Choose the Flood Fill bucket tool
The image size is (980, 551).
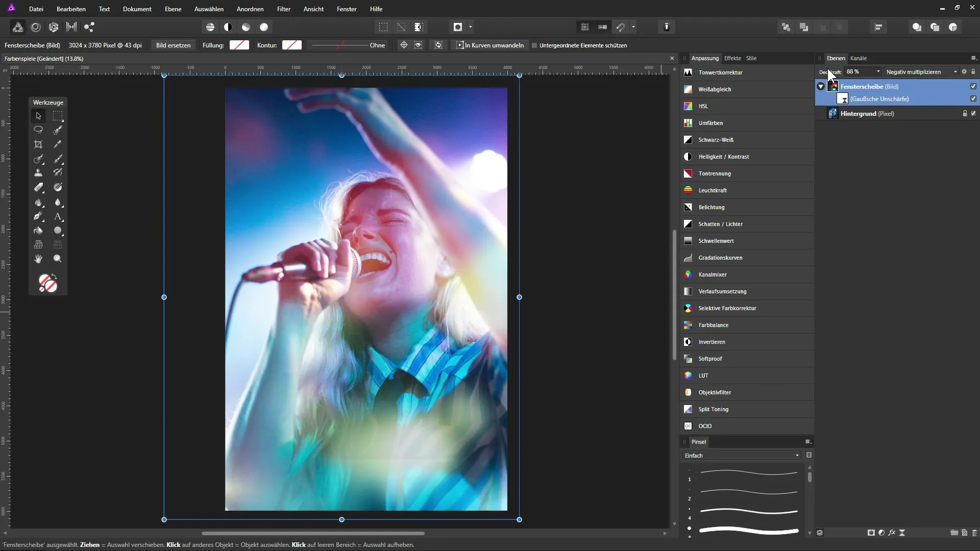(38, 231)
